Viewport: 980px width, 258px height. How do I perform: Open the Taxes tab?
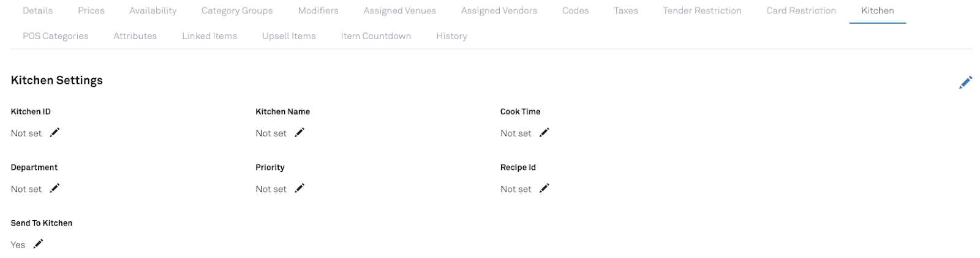(626, 10)
